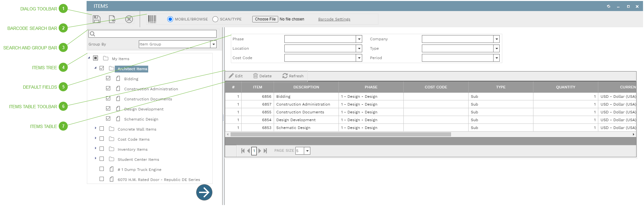Open the Phase dropdown
Screen dimensions: 644x206
(359, 39)
